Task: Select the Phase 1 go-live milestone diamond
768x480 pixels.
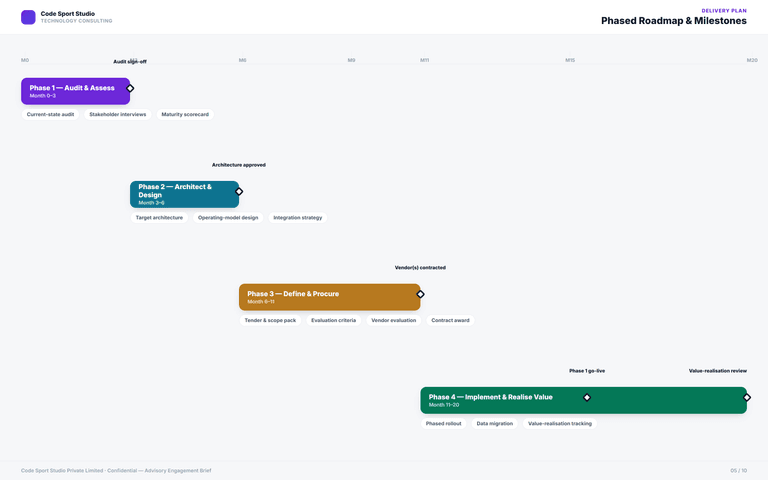Action: pyautogui.click(x=587, y=397)
